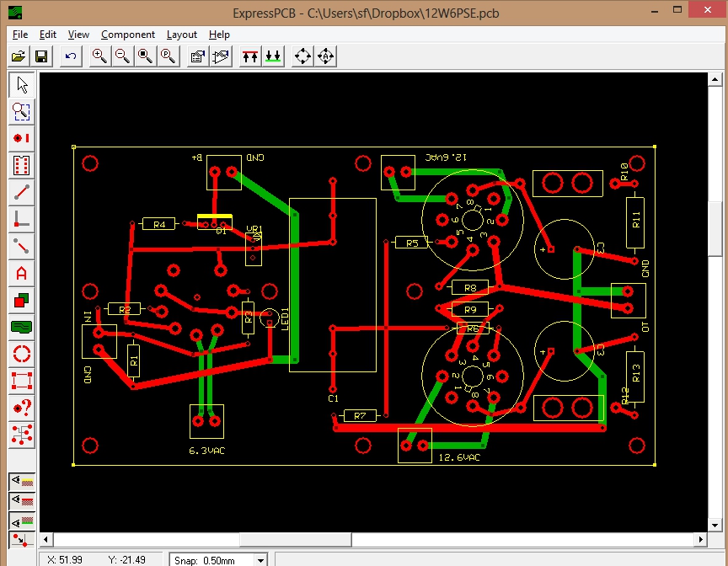This screenshot has width=728, height=566.
Task: Click the ExpressPCB title bar app icon
Action: [15, 13]
